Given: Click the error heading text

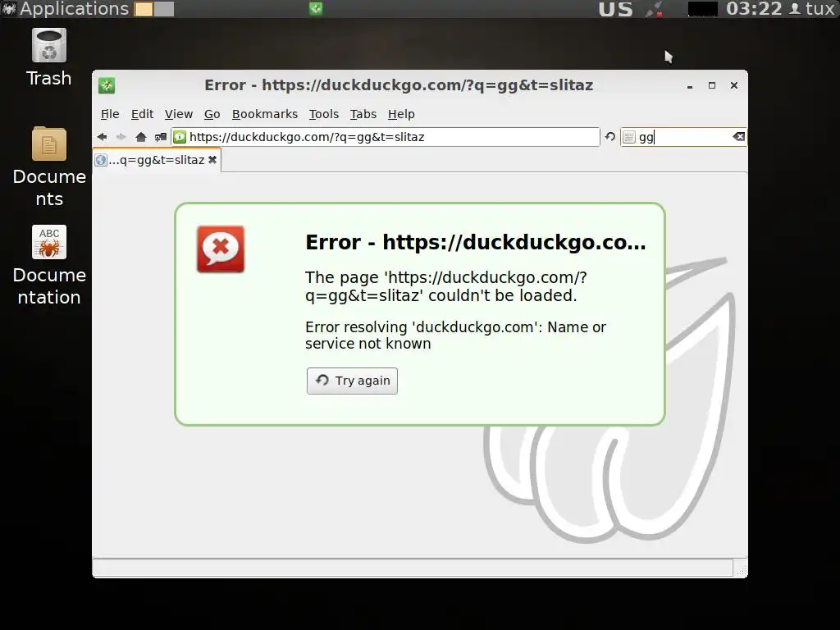Looking at the screenshot, I should pos(476,243).
